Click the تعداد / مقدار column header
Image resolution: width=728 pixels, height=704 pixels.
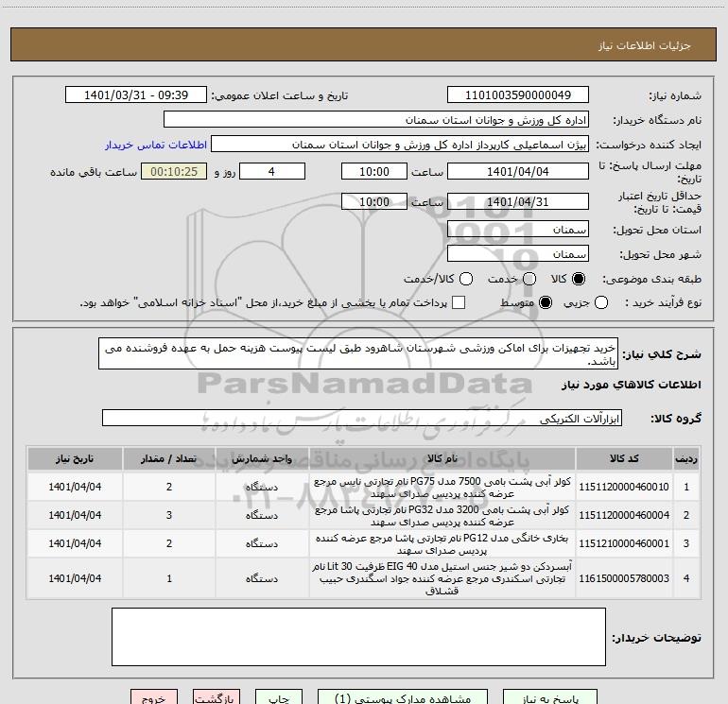(169, 458)
